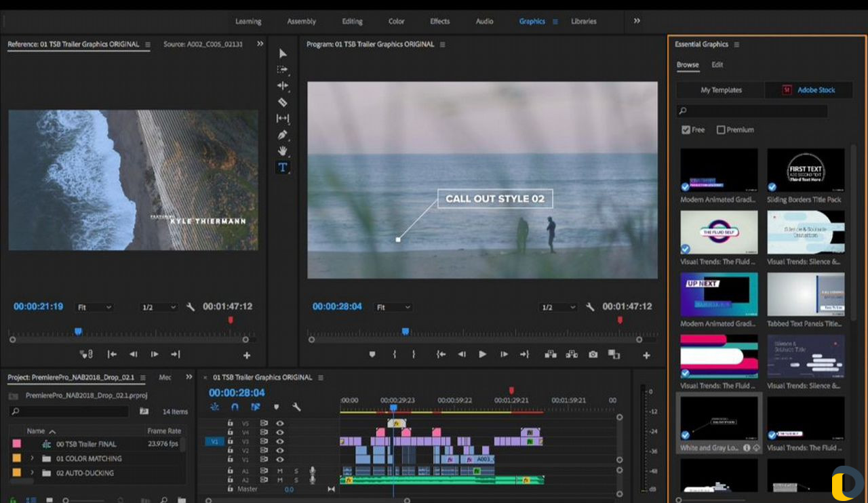This screenshot has width=868, height=503.
Task: Select the My Templates button
Action: click(721, 90)
